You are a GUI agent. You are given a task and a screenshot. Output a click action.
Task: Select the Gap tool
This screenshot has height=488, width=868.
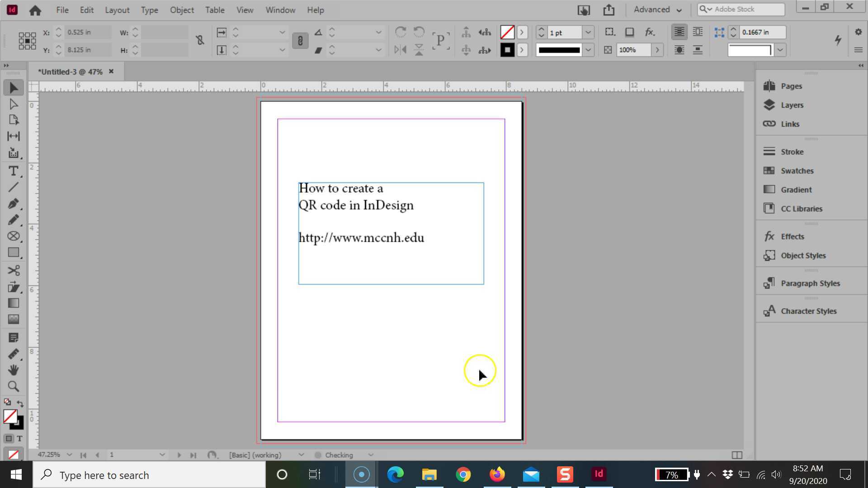pyautogui.click(x=13, y=136)
